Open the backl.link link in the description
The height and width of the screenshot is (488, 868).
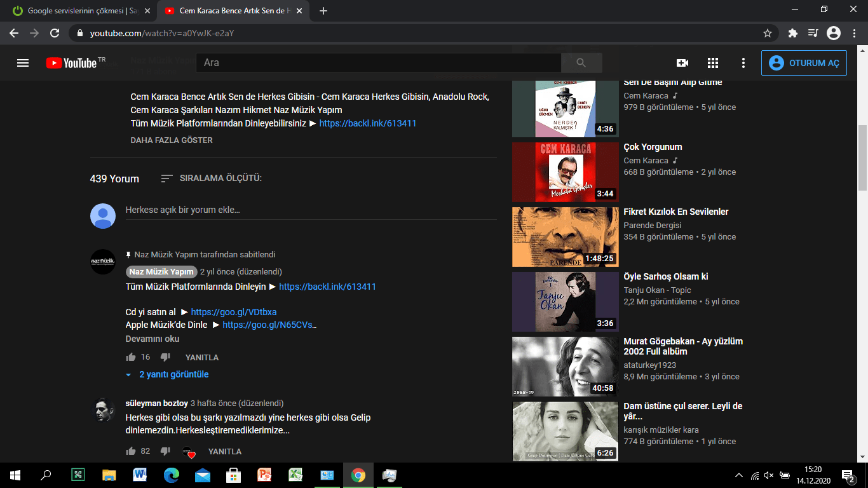(368, 123)
